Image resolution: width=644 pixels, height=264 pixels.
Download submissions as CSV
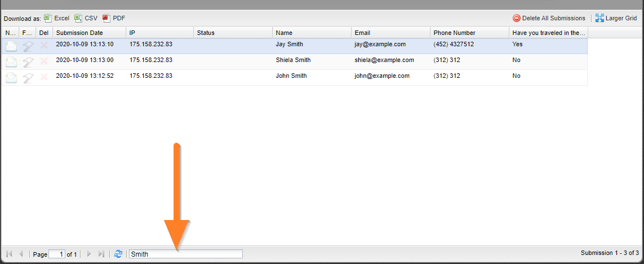click(x=86, y=18)
